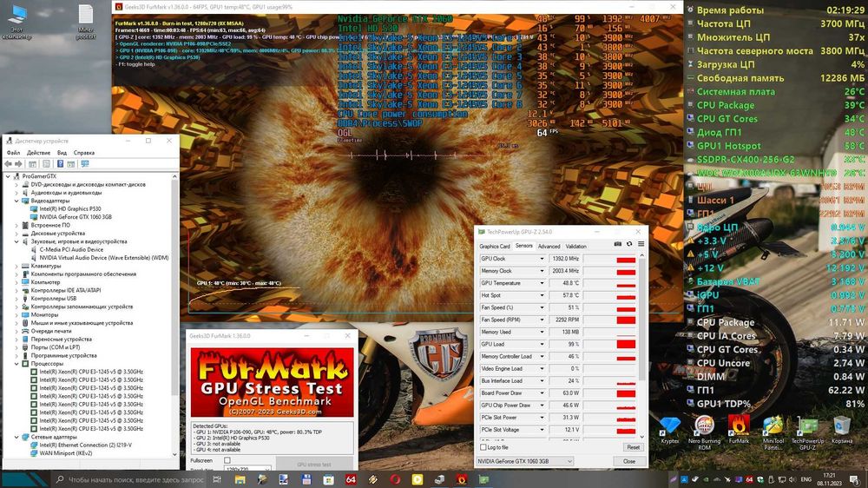Open the Справка menu in Device Manager
The image size is (868, 488).
[84, 153]
